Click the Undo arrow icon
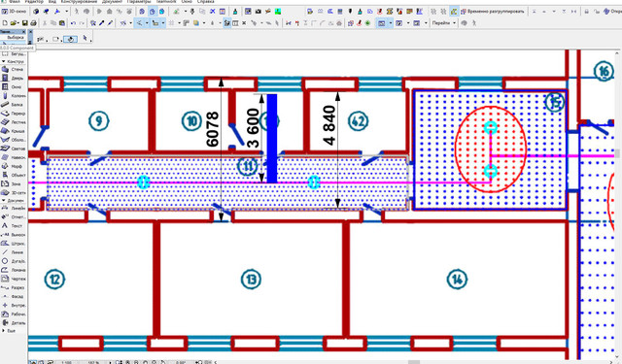This screenshot has width=622, height=364. pyautogui.click(x=73, y=23)
